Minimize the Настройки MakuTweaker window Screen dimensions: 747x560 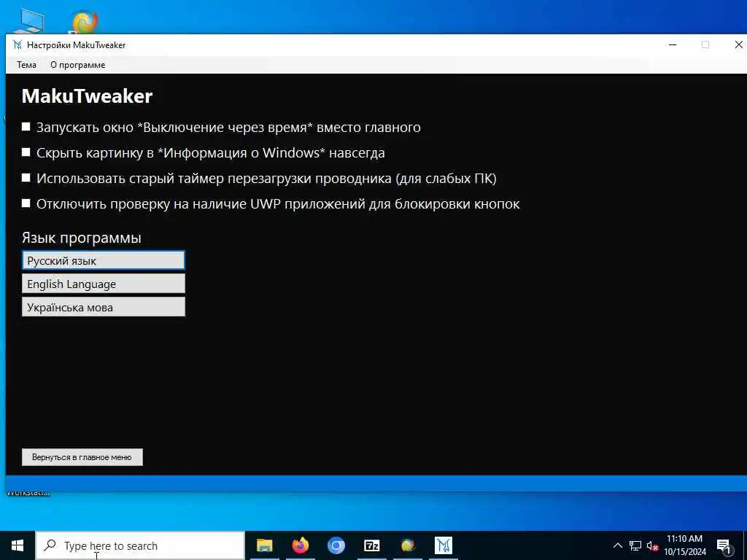point(673,44)
